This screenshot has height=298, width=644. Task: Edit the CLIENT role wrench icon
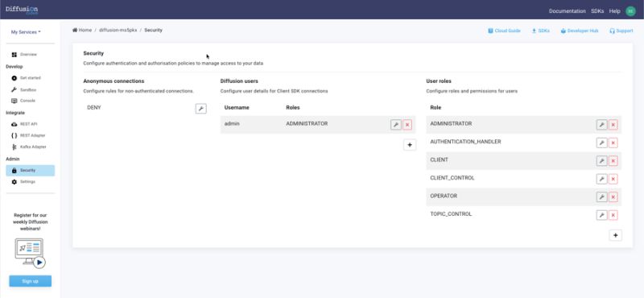click(x=601, y=161)
